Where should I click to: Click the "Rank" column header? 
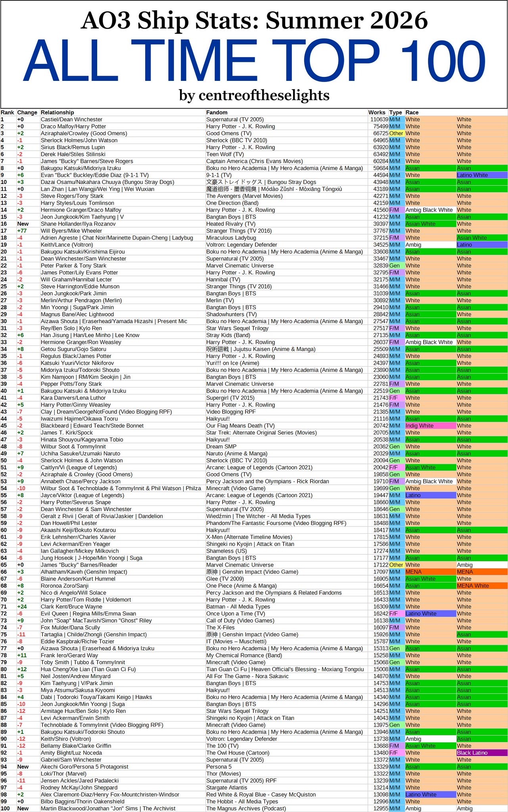[x=8, y=113]
